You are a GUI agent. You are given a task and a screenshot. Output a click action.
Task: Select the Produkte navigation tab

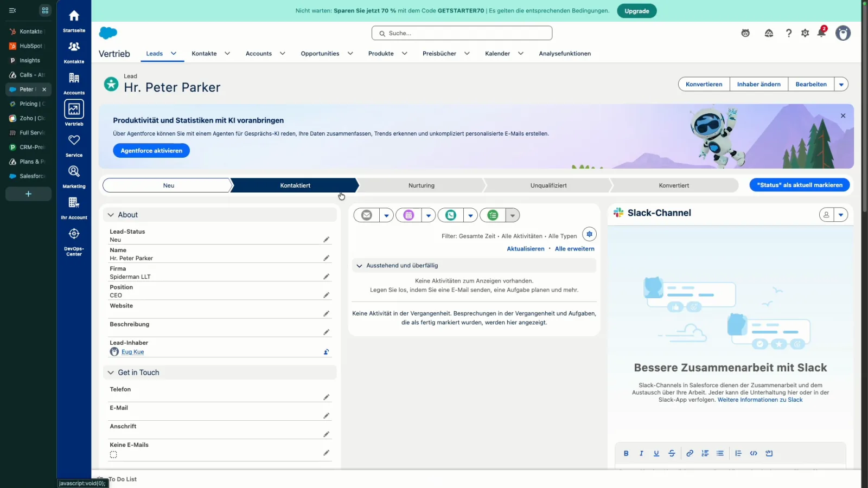point(381,54)
